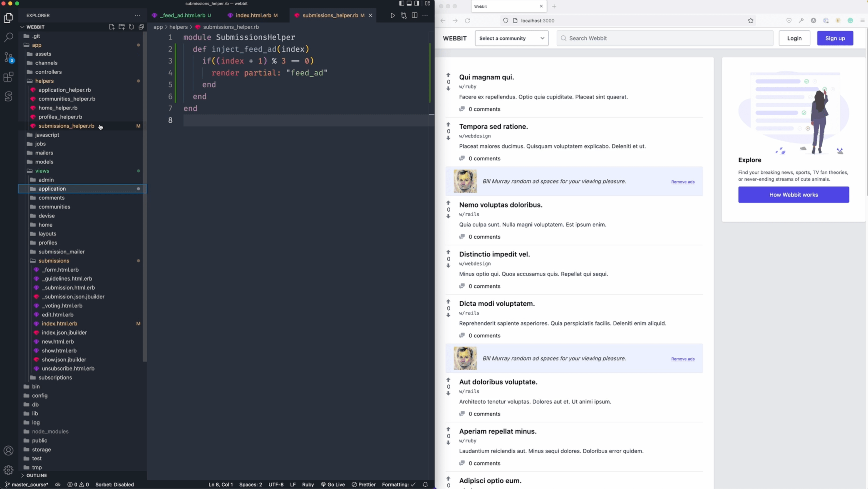Toggle primary sidebar layout icon

(x=402, y=3)
